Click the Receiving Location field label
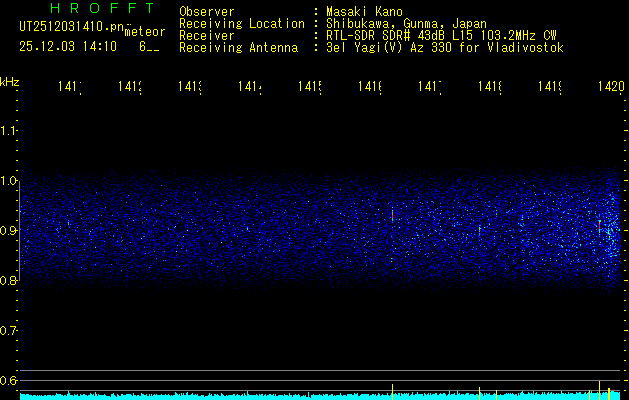Image resolution: width=629 pixels, height=400 pixels. coord(240,24)
